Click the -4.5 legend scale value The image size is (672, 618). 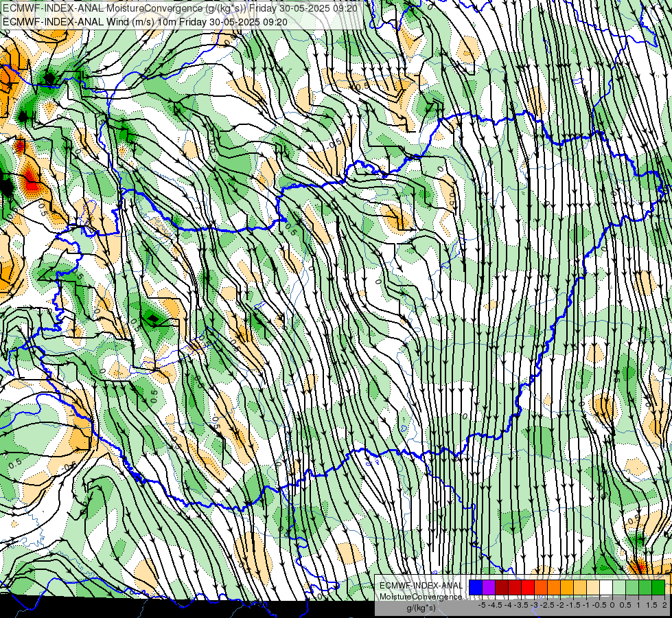pyautogui.click(x=495, y=605)
